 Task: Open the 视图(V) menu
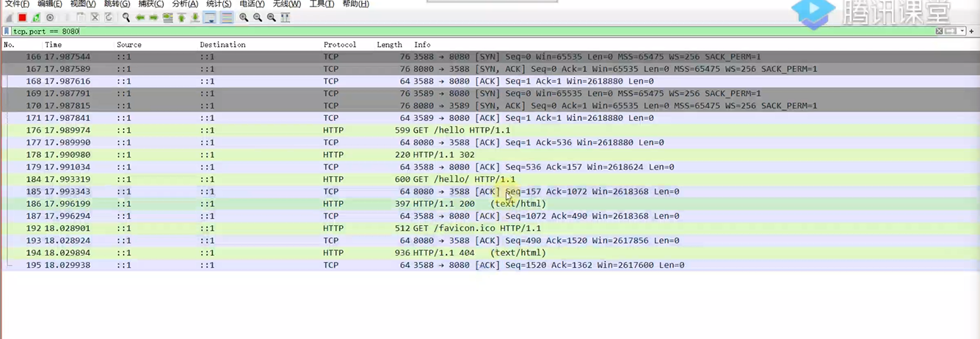83,4
